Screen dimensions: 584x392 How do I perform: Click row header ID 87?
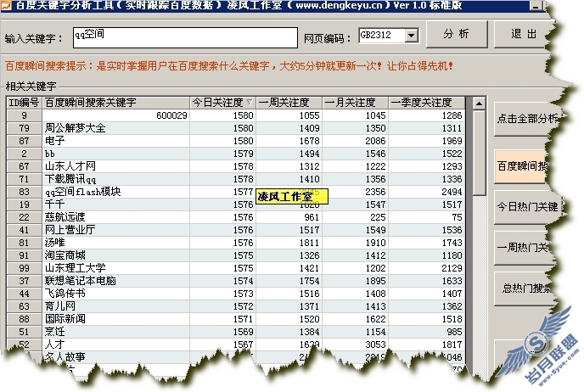pyautogui.click(x=25, y=141)
